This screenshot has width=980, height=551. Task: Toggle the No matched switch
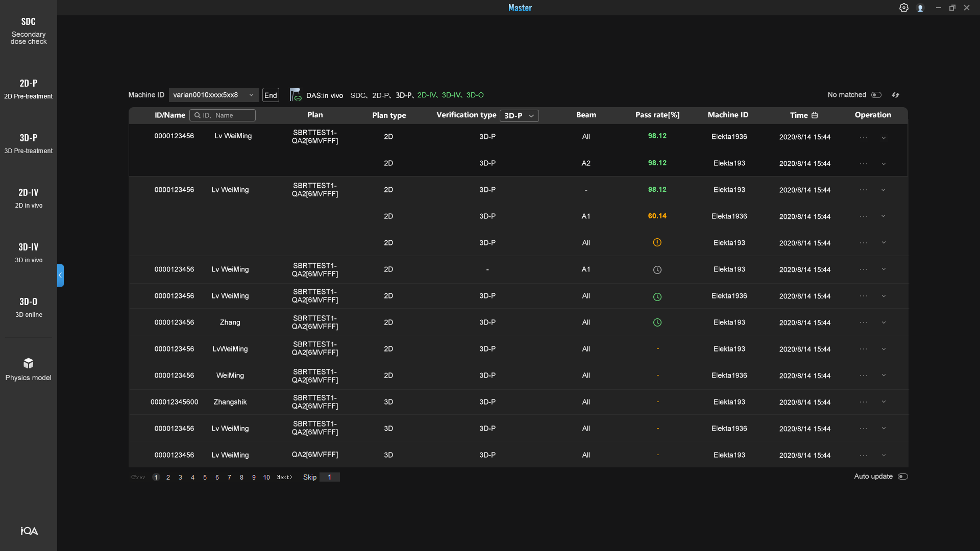[x=876, y=95]
